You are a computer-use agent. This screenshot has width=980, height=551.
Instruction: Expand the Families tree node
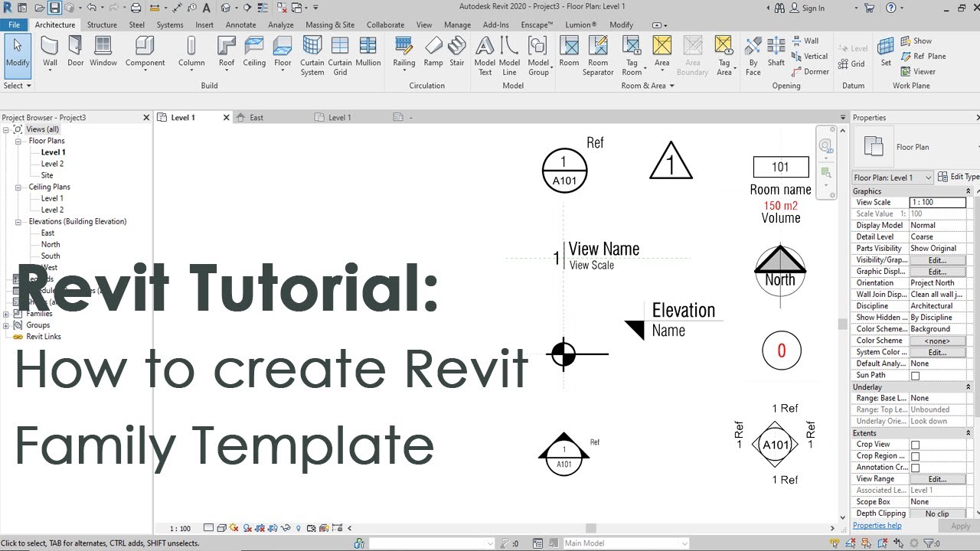click(x=6, y=314)
